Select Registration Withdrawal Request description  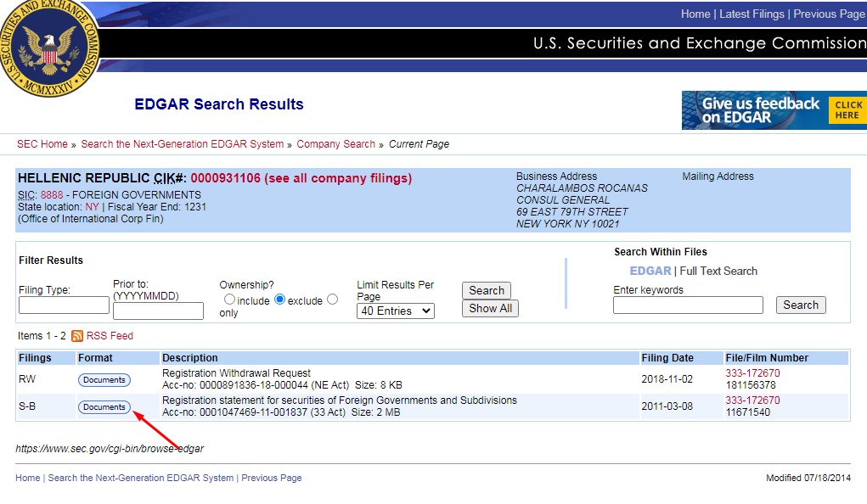point(236,373)
